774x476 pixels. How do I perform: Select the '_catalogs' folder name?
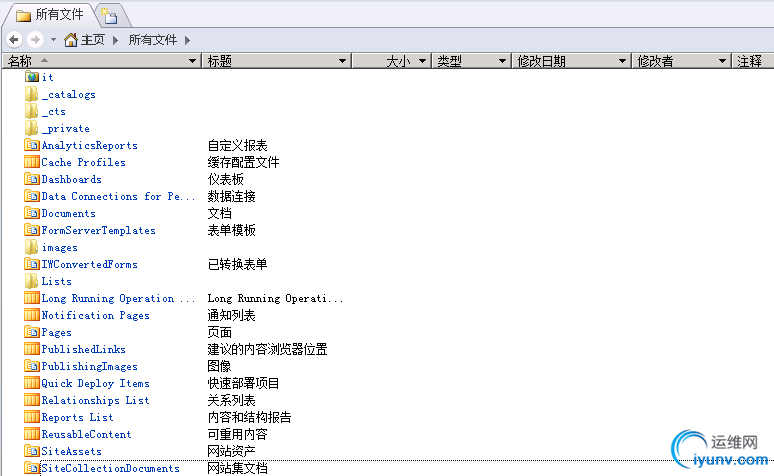pos(69,94)
